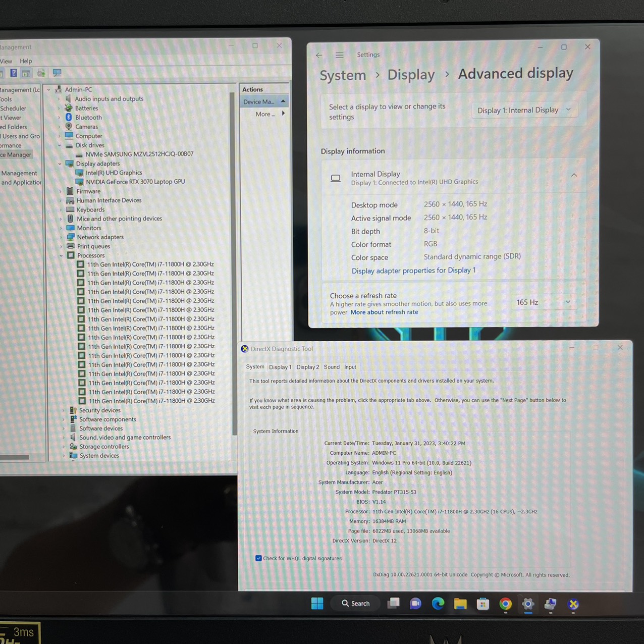Collapse the Disk drives tree node
This screenshot has height=644, width=644.
60,145
